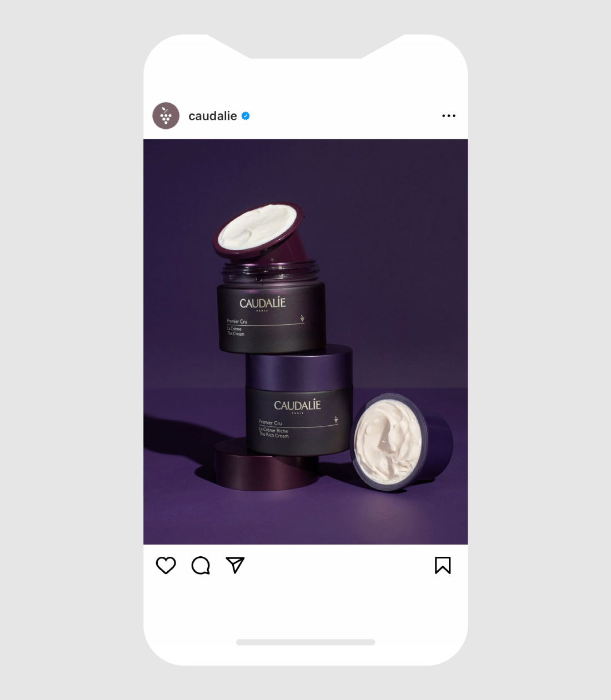Tap the small grape emblem on upper jar
611x700 pixels.
(x=302, y=319)
